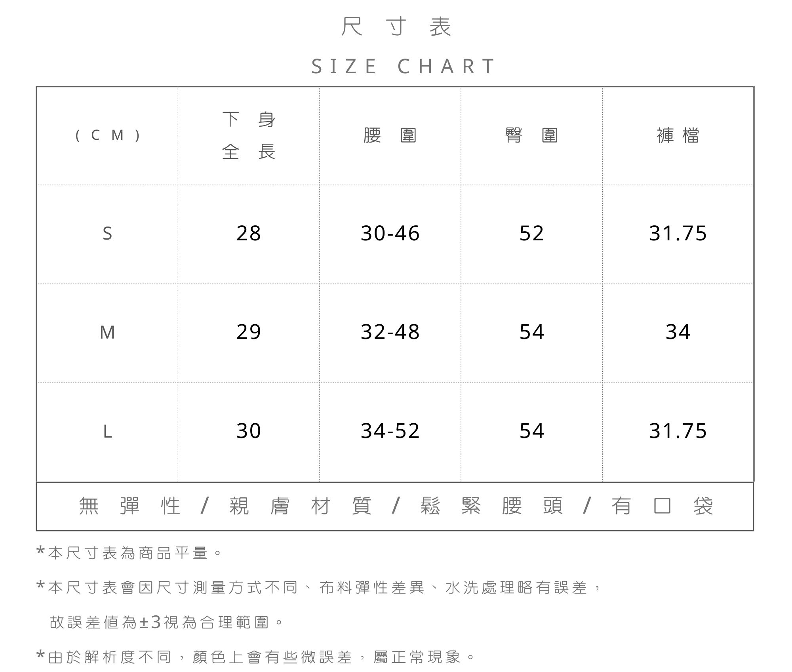This screenshot has height=672, width=792.
Task: Click the S length value 28
Action: (249, 233)
